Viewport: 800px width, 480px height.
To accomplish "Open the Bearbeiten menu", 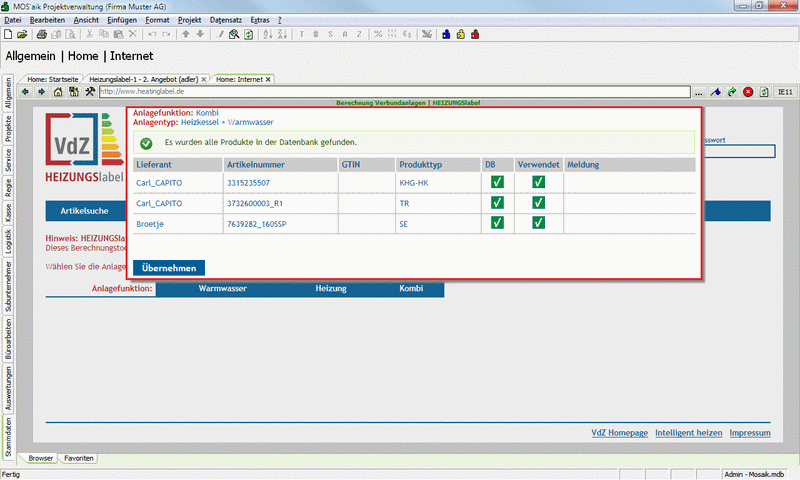I will [x=47, y=20].
